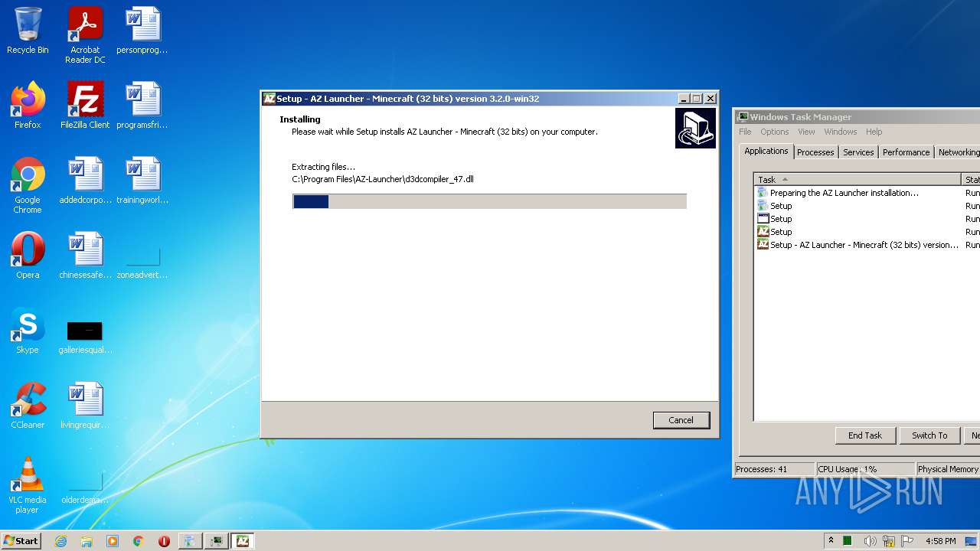980x551 pixels.
Task: Switch to the Networking tab
Action: (958, 152)
